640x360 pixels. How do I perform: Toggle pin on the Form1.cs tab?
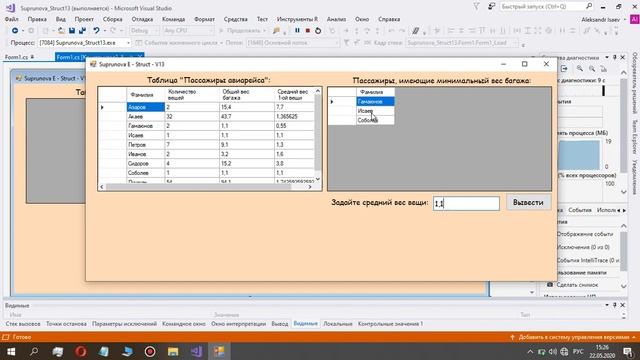pos(32,57)
